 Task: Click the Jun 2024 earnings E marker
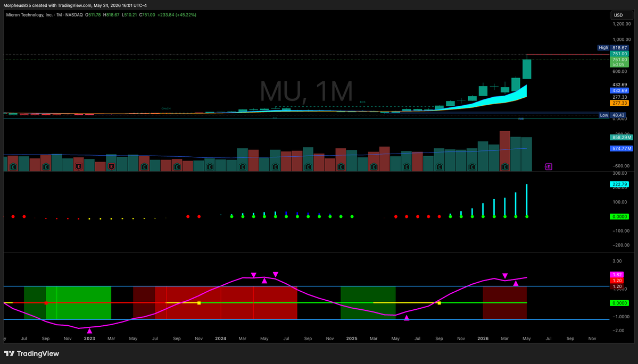click(276, 166)
